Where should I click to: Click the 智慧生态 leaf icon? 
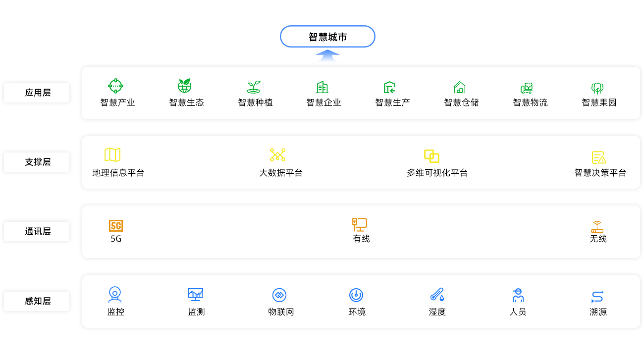(185, 85)
